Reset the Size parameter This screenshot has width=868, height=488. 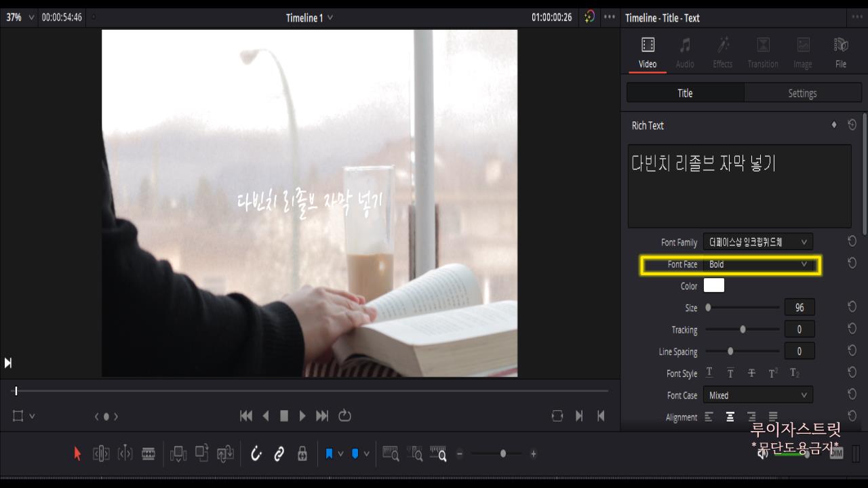pyautogui.click(x=852, y=307)
